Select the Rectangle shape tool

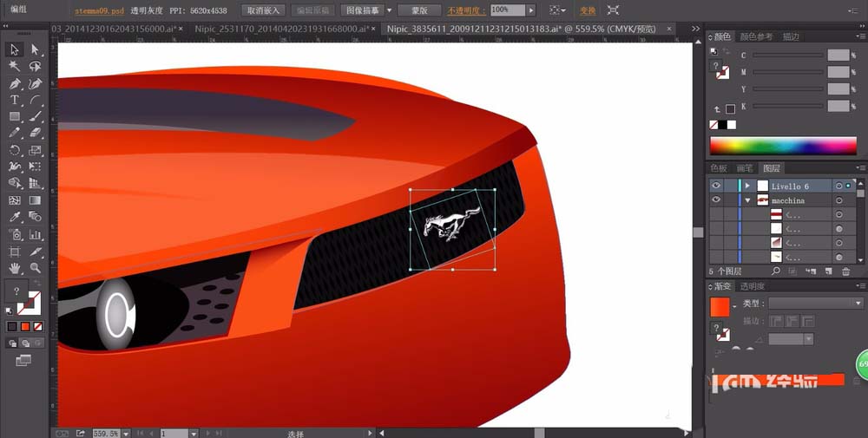pos(15,117)
